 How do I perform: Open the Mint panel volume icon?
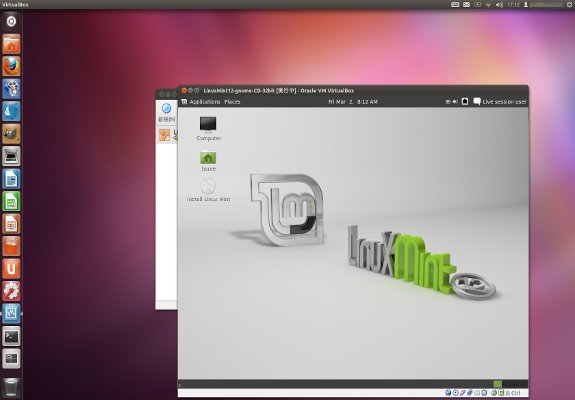pyautogui.click(x=455, y=102)
